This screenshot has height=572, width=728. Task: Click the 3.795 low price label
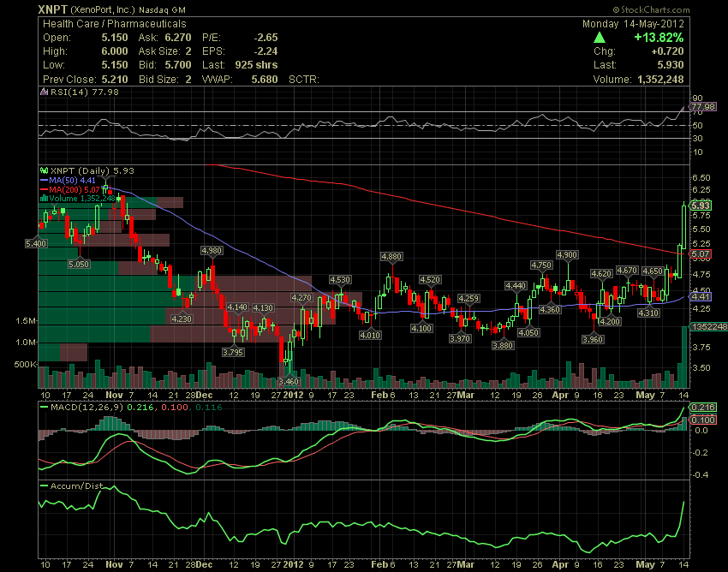click(233, 353)
